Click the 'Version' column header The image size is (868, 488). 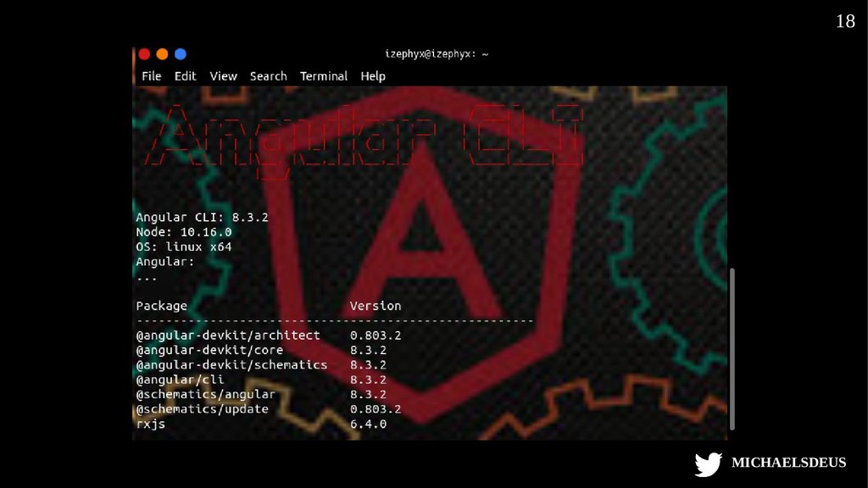click(x=376, y=306)
